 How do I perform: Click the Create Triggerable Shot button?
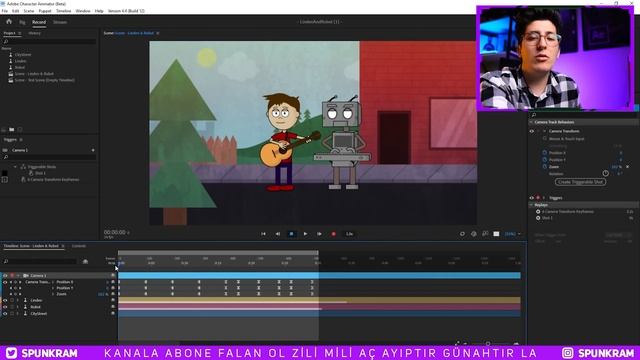[580, 182]
